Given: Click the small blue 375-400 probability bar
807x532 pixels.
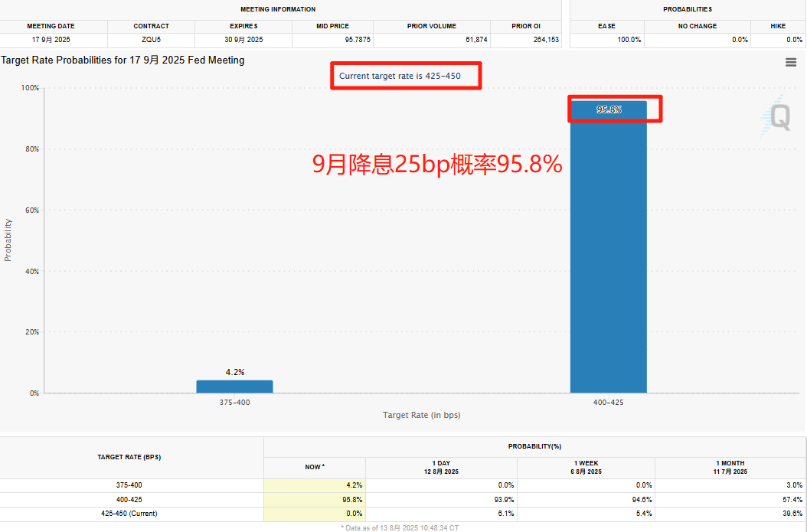Looking at the screenshot, I should pos(235,387).
